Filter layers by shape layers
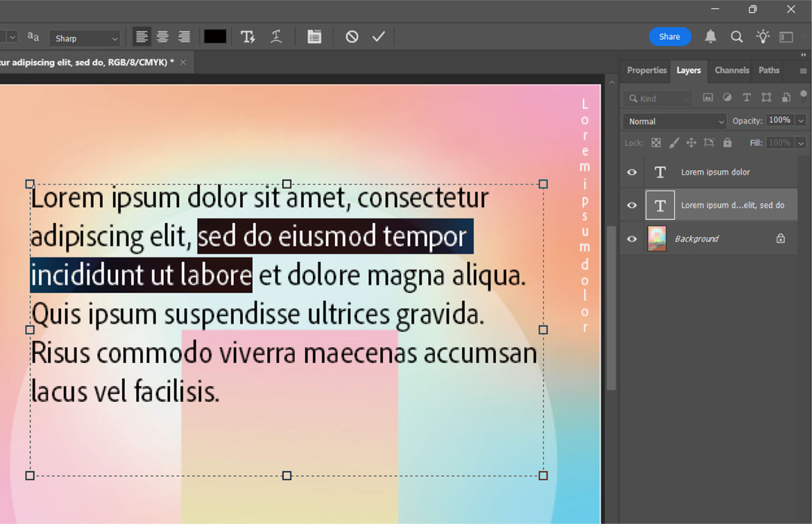 tap(766, 97)
